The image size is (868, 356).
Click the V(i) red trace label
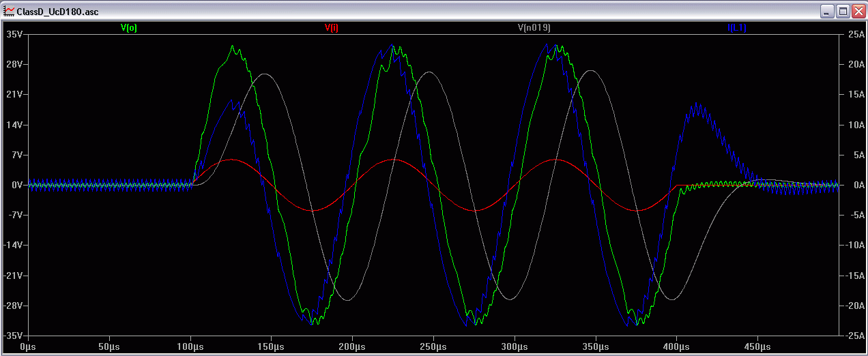click(332, 28)
